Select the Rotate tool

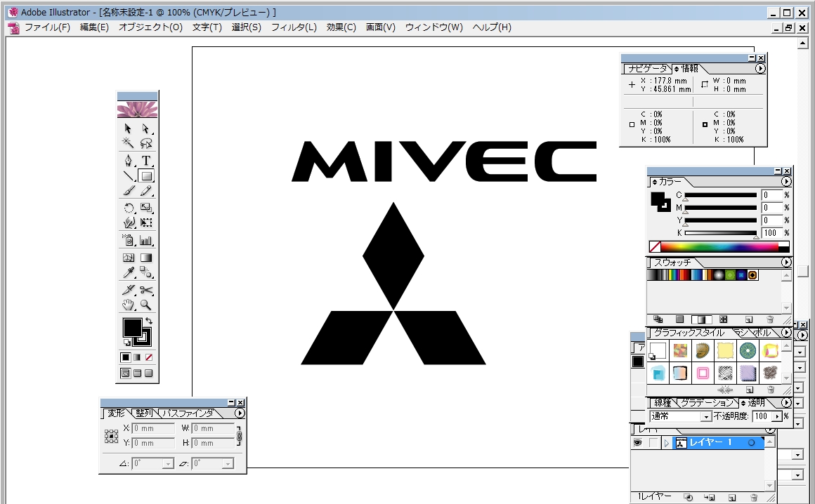coord(129,208)
